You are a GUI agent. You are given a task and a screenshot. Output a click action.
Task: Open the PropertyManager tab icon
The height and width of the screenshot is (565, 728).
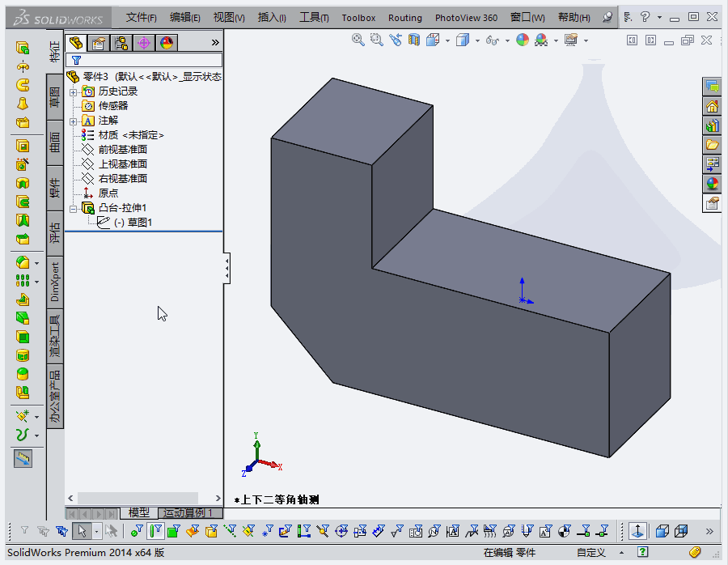(99, 43)
